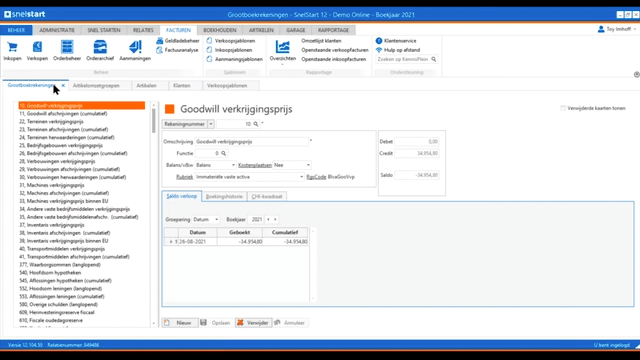Click the Rubriek label link
The width and height of the screenshot is (640, 360).
(184, 177)
